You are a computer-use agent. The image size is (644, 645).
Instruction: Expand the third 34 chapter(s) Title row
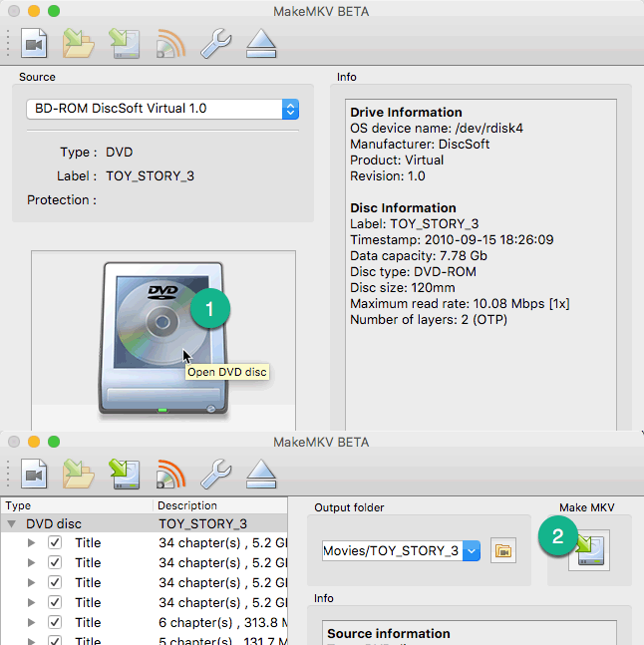tap(31, 582)
